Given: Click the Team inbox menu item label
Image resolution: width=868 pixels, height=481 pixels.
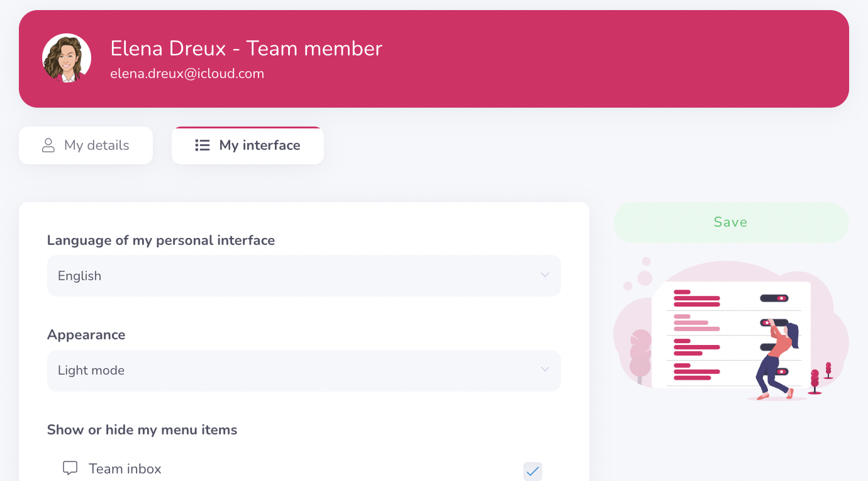Looking at the screenshot, I should (x=125, y=469).
